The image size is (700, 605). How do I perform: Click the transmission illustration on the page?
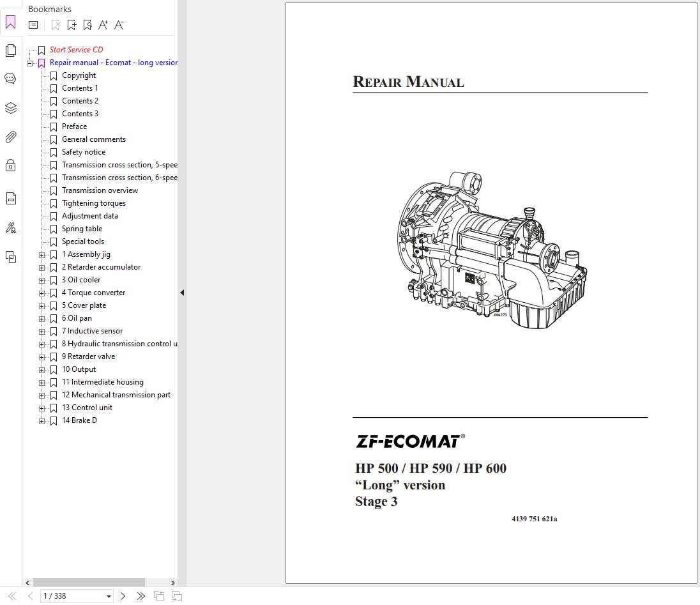point(492,250)
